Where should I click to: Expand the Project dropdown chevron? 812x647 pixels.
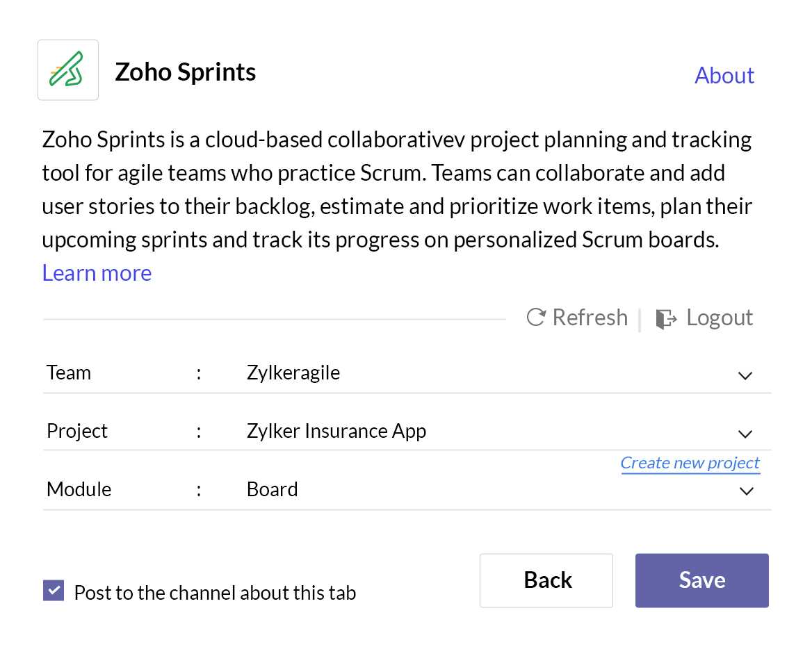745,433
